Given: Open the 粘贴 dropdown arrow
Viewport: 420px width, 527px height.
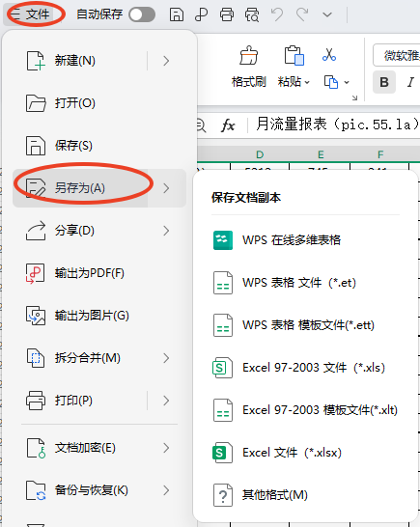Looking at the screenshot, I should (307, 82).
